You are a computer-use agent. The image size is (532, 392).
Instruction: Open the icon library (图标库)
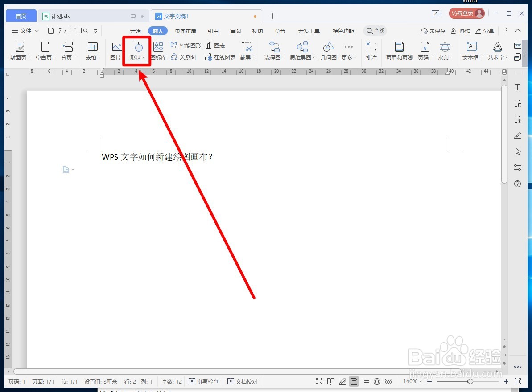(158, 51)
